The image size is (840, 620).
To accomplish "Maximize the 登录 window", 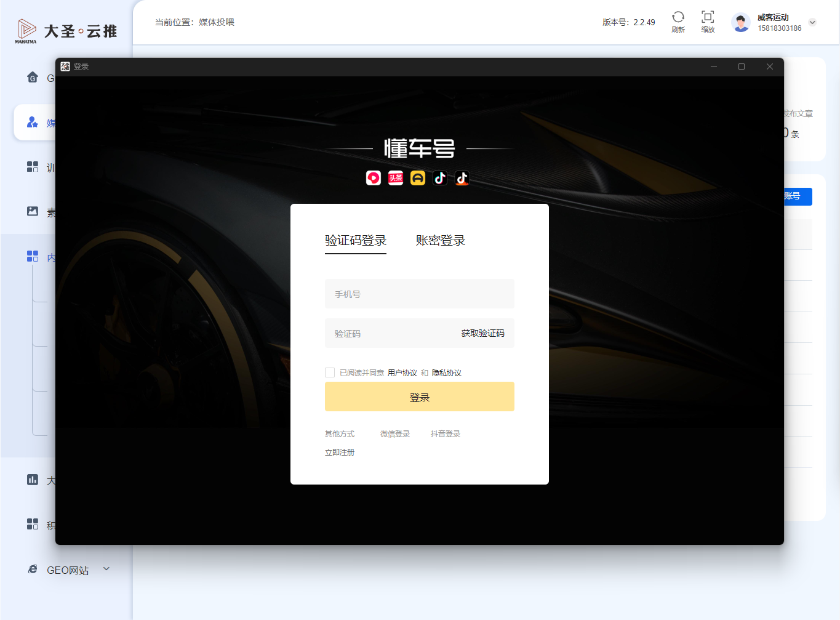I will coord(742,66).
